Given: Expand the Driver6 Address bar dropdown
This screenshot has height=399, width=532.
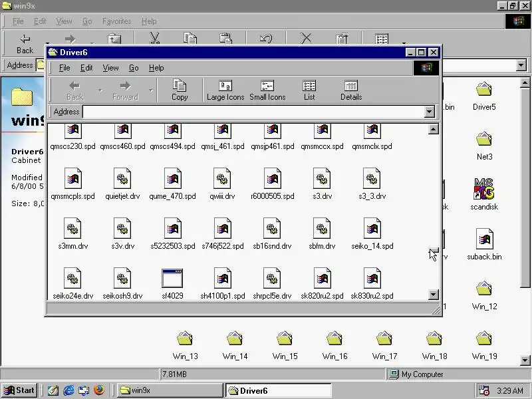Looking at the screenshot, I should (429, 112).
